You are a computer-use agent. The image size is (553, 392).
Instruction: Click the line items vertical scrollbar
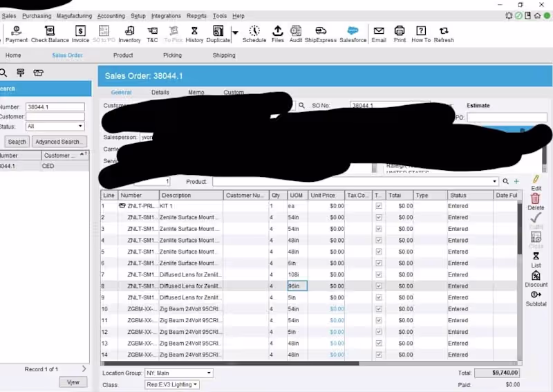click(520, 227)
